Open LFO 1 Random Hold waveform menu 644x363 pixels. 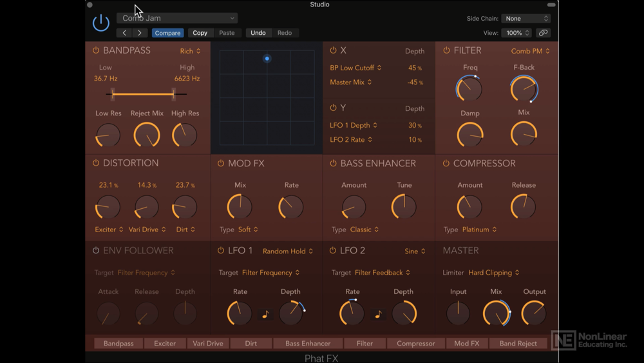(287, 251)
